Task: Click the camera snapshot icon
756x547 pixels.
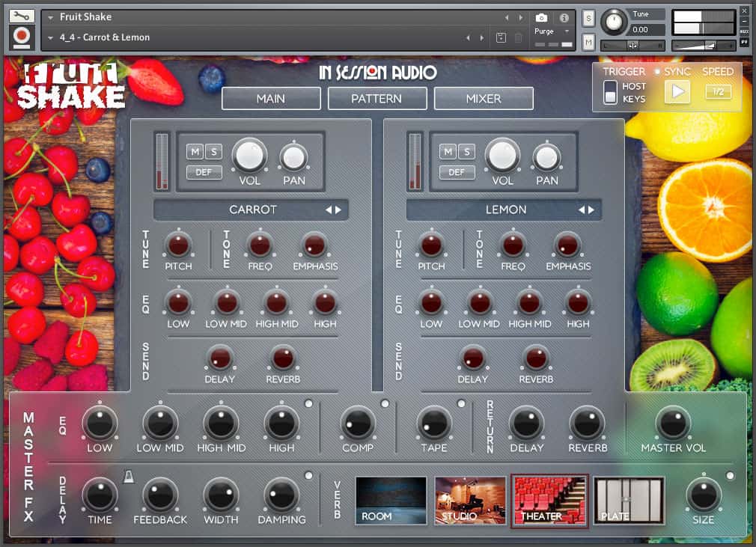Action: coord(541,18)
